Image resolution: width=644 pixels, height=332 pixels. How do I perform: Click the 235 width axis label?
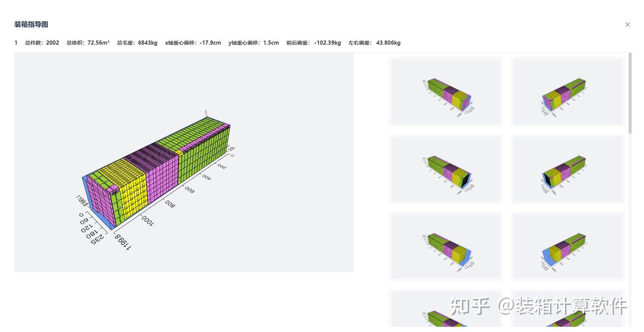(x=97, y=239)
